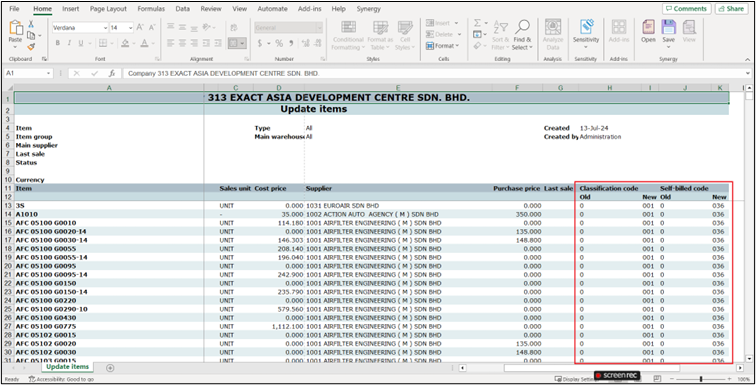Switch to the Formulas ribbon tab
Screen dimensions: 756x385
(x=151, y=9)
